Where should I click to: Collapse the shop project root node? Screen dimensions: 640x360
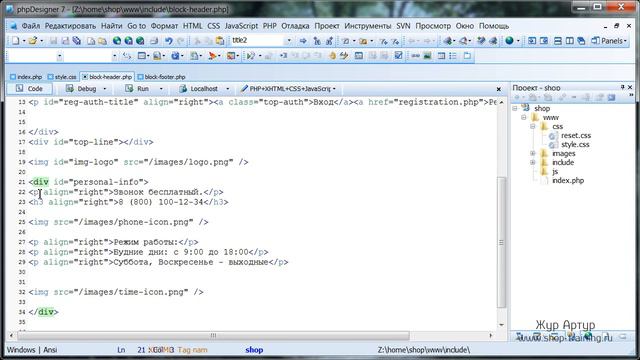tap(515, 108)
